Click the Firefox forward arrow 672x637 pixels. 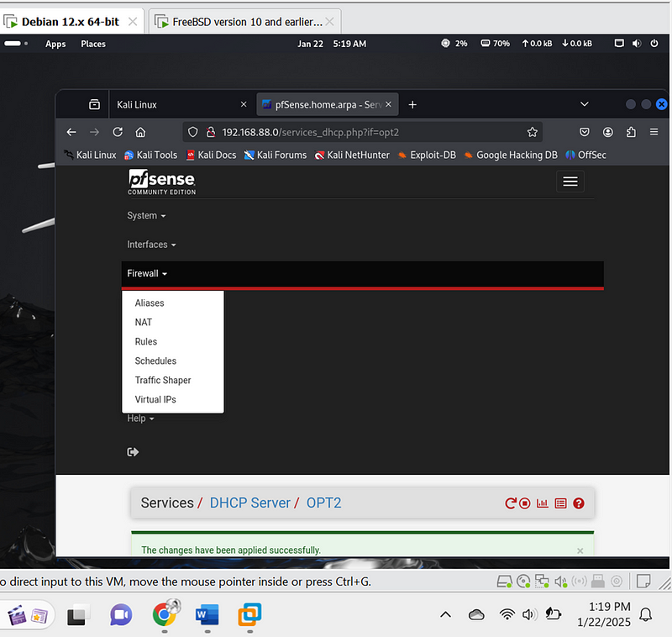tap(94, 132)
